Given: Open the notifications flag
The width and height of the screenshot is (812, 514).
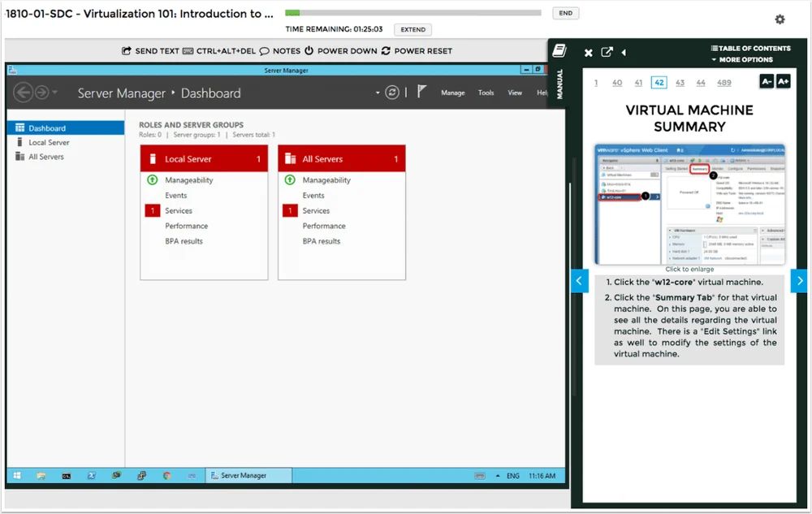Looking at the screenshot, I should [x=421, y=92].
